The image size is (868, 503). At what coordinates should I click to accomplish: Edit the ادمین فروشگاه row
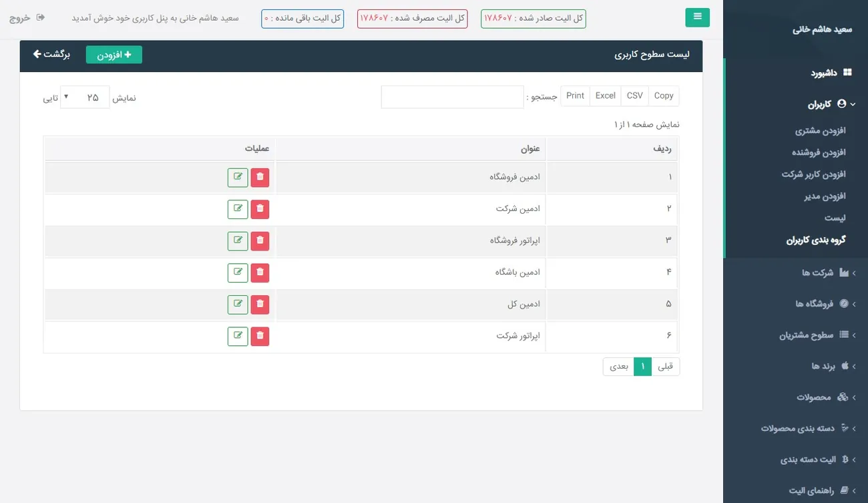click(238, 178)
